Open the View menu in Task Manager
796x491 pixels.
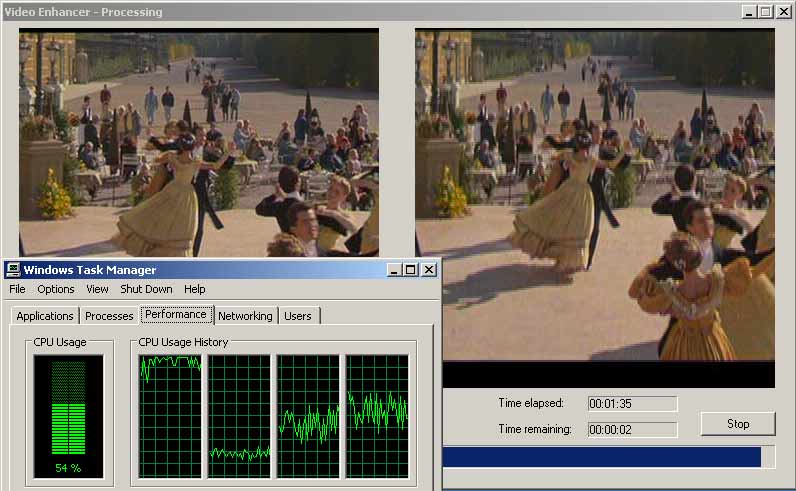pos(97,289)
